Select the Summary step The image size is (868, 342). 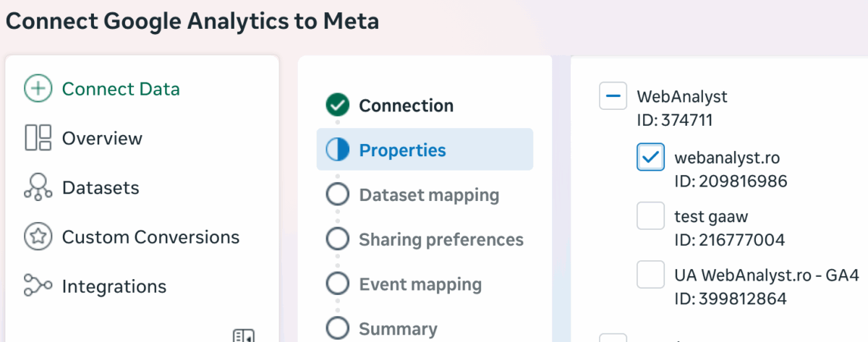398,329
